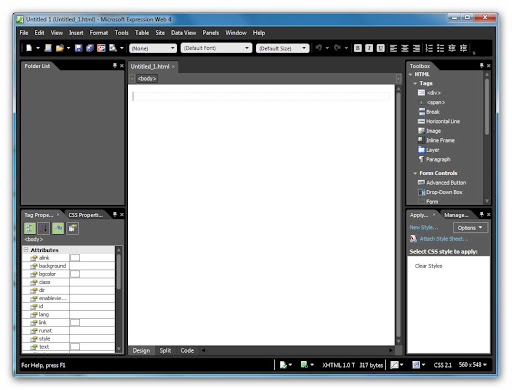This screenshot has width=512, height=390.
Task: Click the New Style link
Action: point(424,227)
